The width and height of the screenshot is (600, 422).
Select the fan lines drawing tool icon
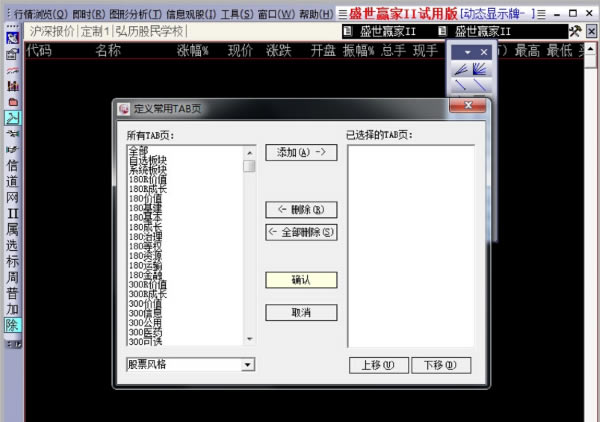pos(479,69)
